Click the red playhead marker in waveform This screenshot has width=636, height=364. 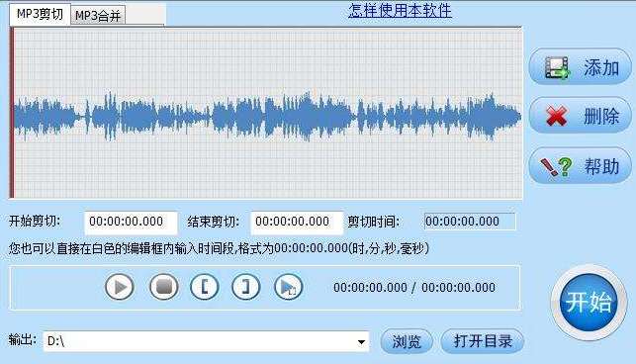click(12, 113)
